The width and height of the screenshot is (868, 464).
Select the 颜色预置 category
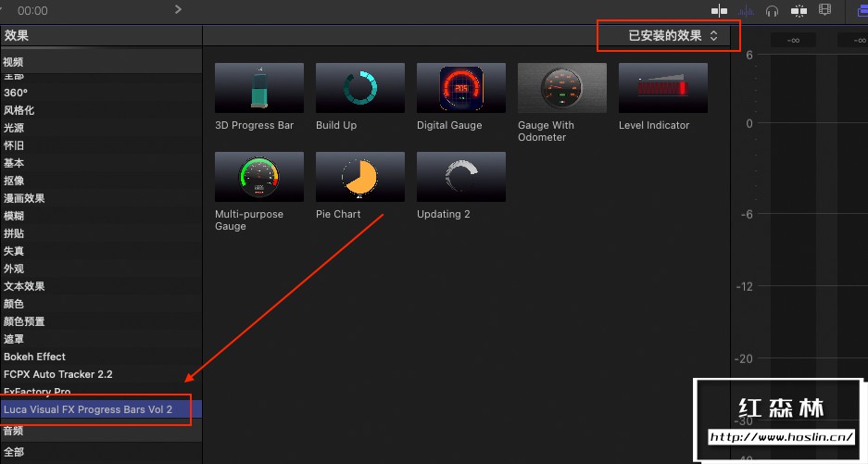(x=101, y=321)
